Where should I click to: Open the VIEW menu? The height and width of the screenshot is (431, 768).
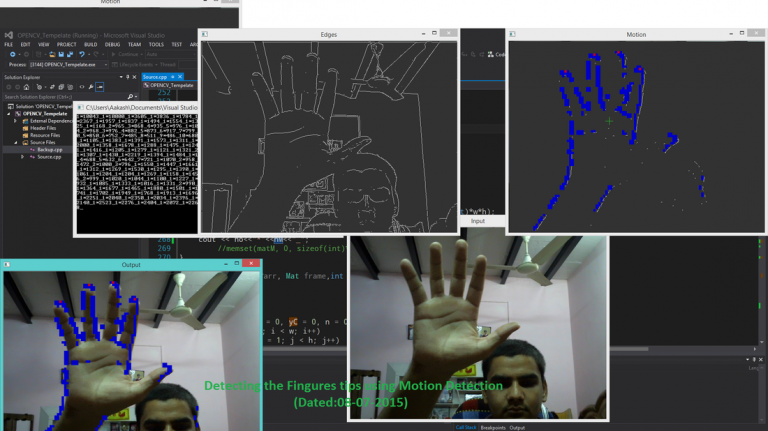(x=44, y=45)
